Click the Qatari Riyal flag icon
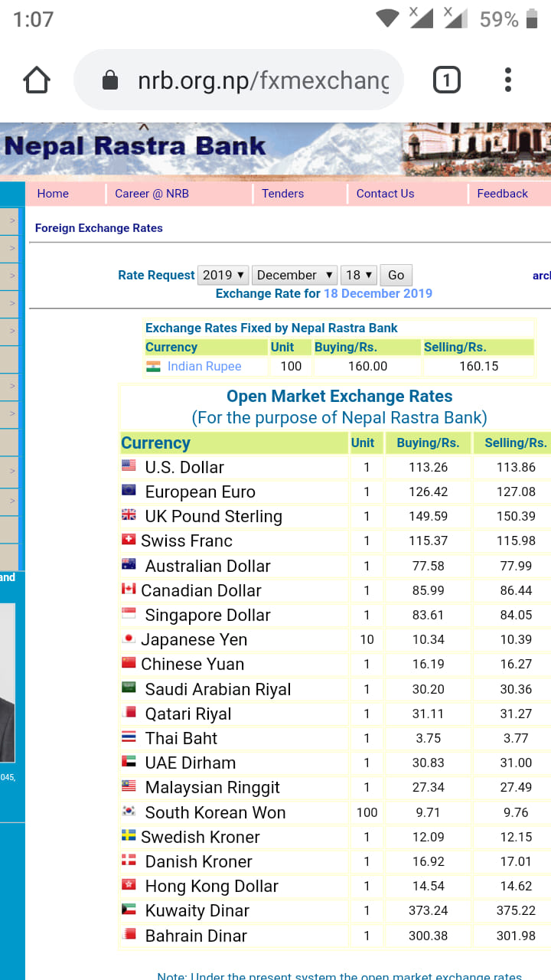Viewport: 551px width, 980px height. coord(129,712)
